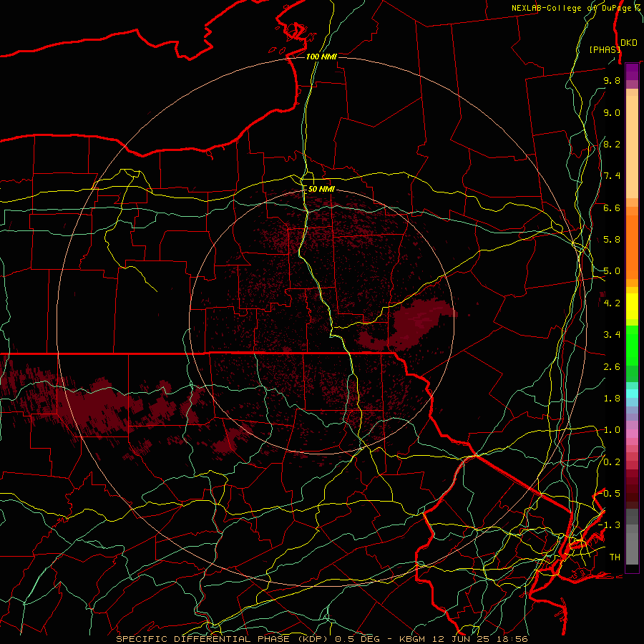
Task: Click the 9.8 value on the color scale
Action: pos(612,80)
